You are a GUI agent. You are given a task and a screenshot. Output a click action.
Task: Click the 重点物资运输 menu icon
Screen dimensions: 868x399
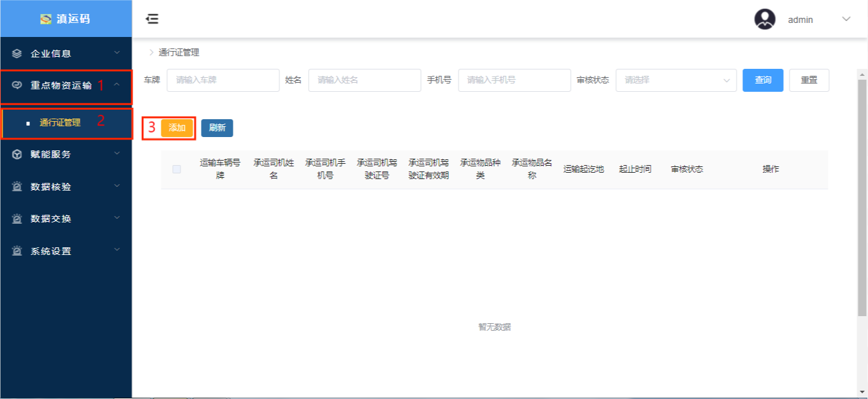pyautogui.click(x=17, y=85)
